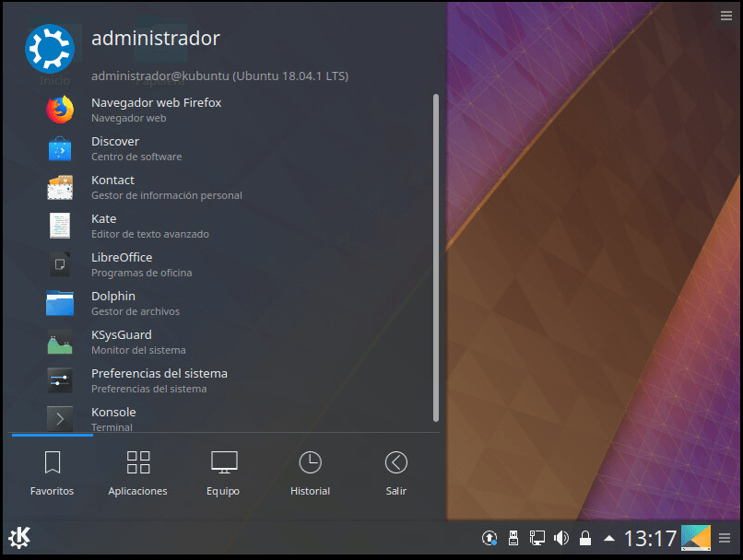Expand hidden system tray icons
Viewport: 743px width, 560px height.
609,537
